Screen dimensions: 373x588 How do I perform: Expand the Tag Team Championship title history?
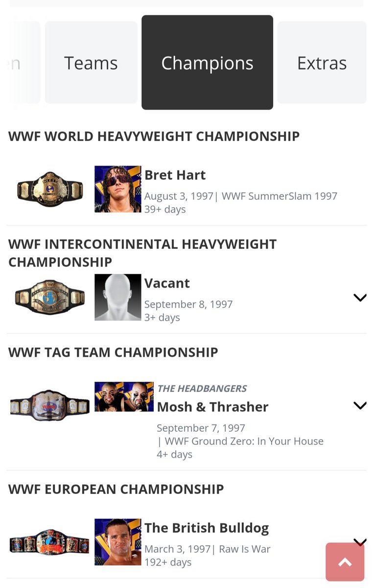pos(360,405)
